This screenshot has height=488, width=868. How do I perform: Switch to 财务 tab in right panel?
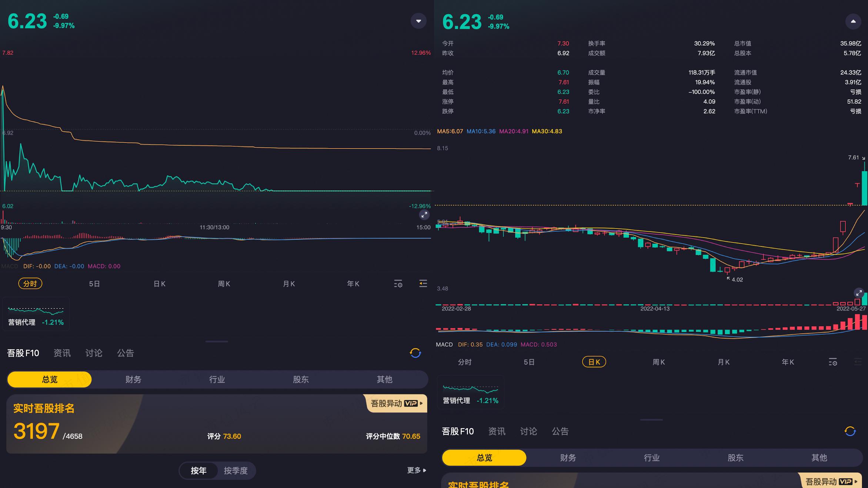(x=568, y=458)
